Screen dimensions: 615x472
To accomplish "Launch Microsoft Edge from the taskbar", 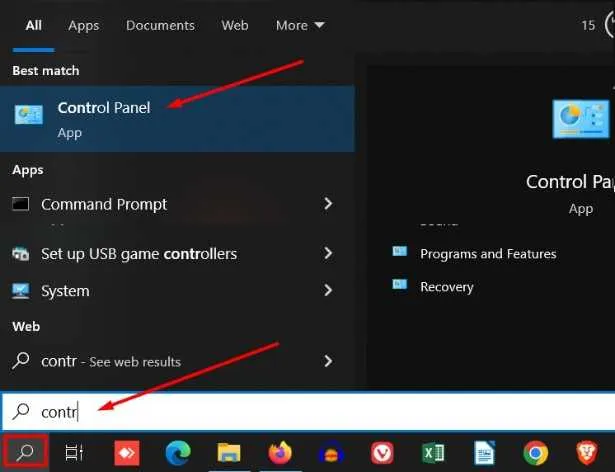I will (178, 452).
